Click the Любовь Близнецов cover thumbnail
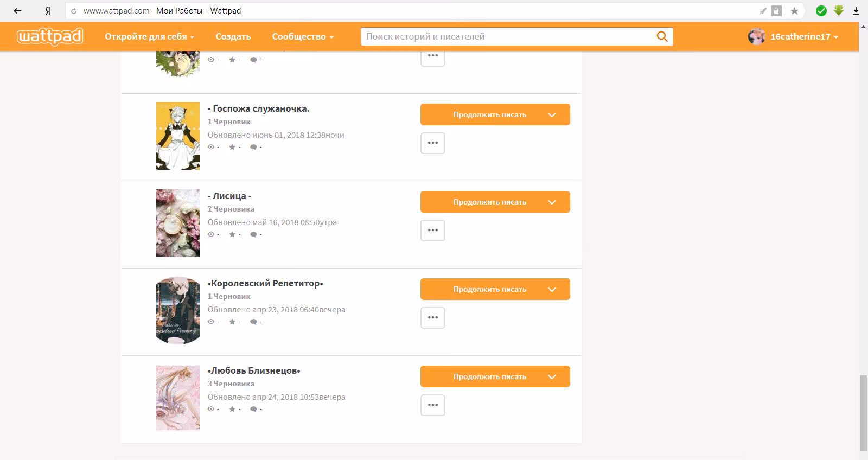 178,398
